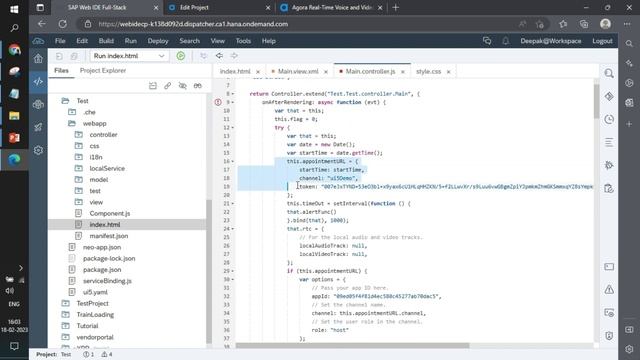Expand the controller folder

(x=79, y=134)
